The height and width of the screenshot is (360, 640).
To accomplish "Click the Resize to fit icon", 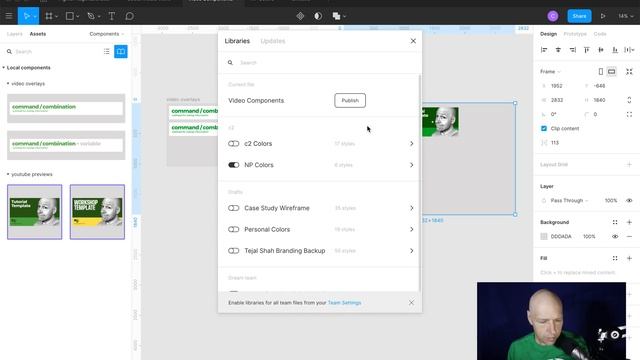I will [x=629, y=72].
